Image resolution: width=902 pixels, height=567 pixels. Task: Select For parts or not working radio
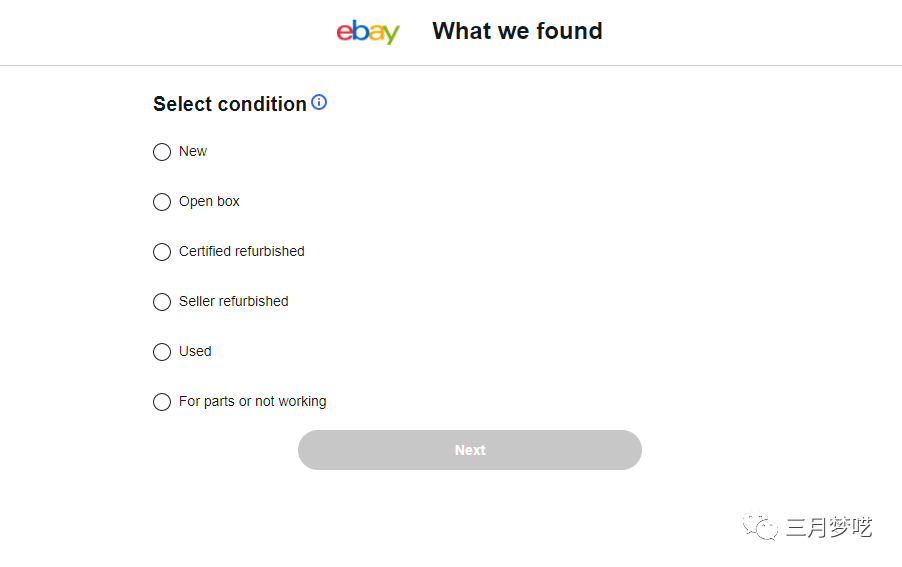162,402
